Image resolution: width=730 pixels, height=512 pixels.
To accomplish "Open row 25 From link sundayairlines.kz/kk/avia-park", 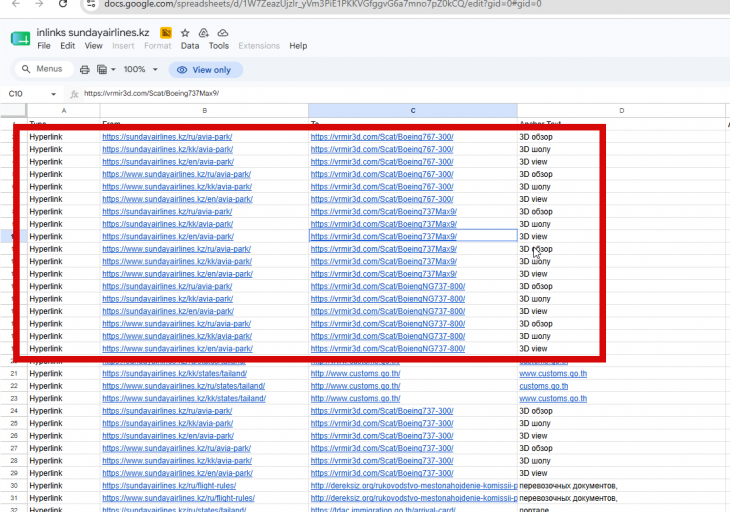I will [168, 423].
